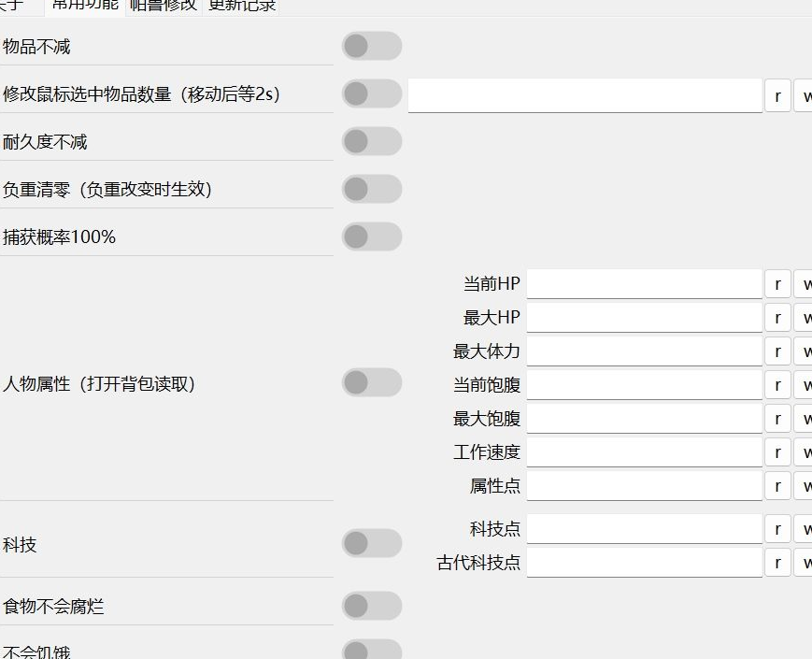Turn on 负重清零 toggle
812x659 pixels.
(371, 189)
